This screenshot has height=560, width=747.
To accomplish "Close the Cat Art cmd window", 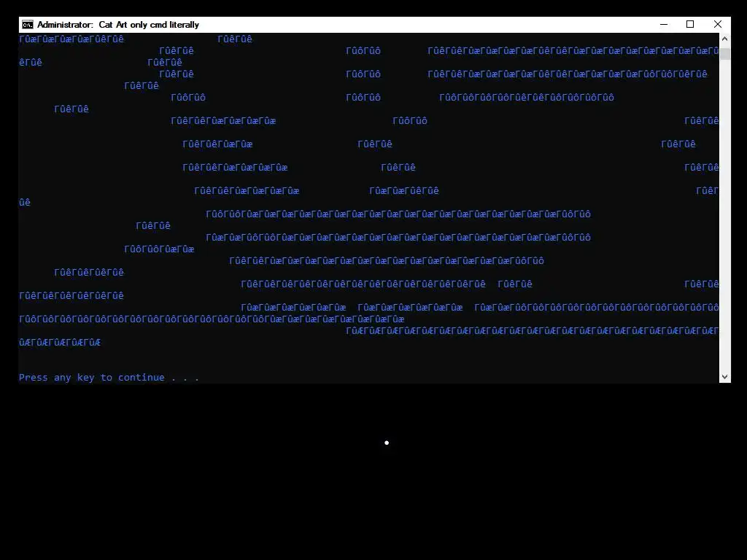I will pyautogui.click(x=718, y=24).
